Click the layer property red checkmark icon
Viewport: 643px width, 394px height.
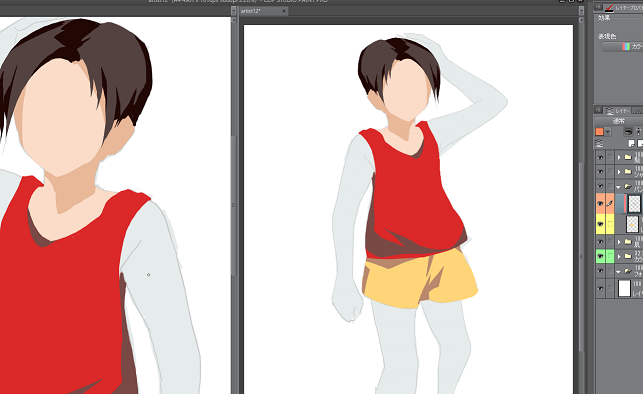pyautogui.click(x=610, y=8)
